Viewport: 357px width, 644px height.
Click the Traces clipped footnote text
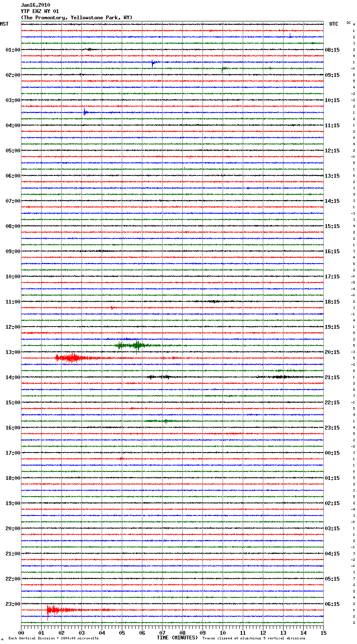coord(254,638)
